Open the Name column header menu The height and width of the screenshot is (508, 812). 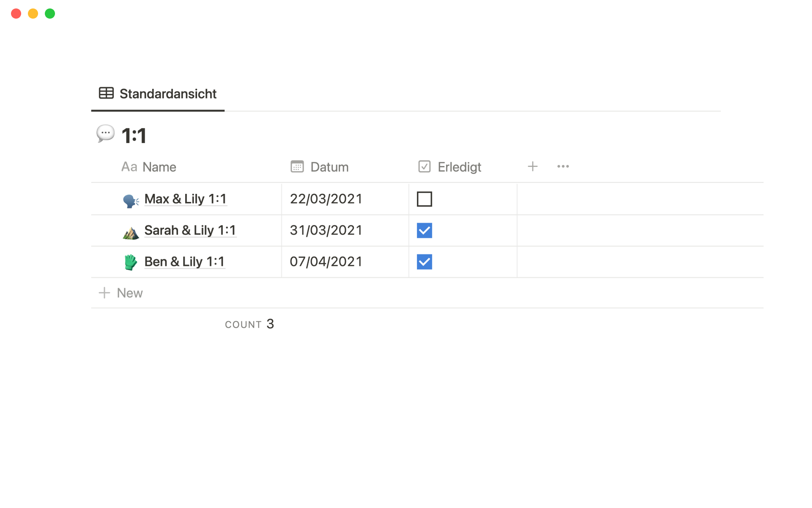pyautogui.click(x=159, y=167)
